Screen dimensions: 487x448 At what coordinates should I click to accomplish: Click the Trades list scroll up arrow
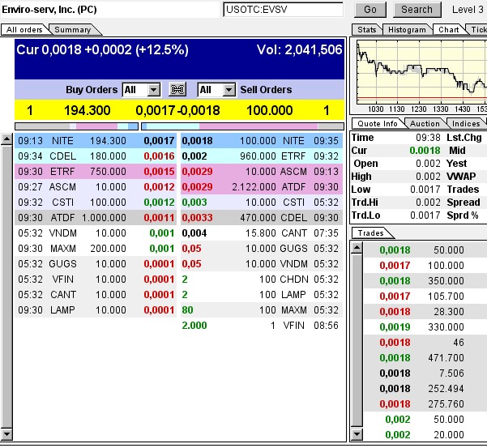point(357,248)
